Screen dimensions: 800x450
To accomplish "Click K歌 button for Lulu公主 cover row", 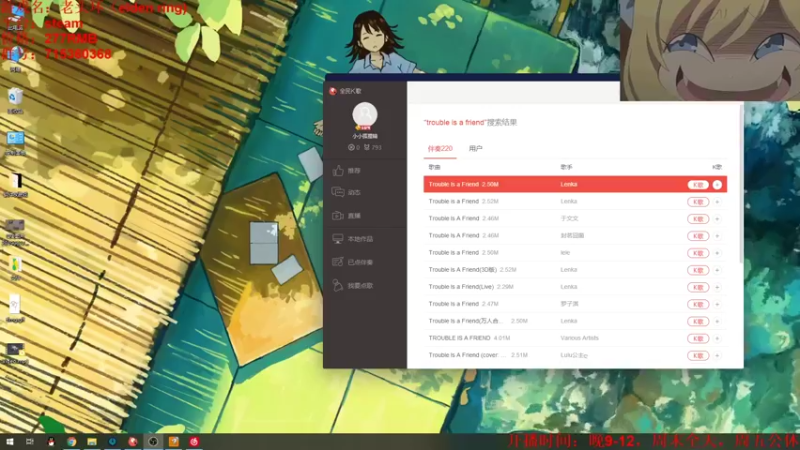I will click(x=698, y=356).
